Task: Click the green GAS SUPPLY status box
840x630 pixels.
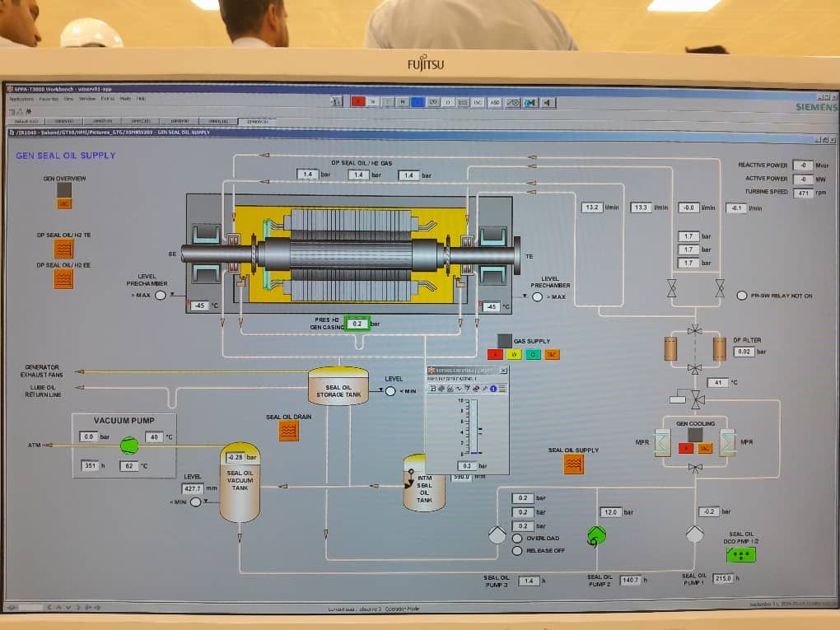Action: pyautogui.click(x=533, y=355)
